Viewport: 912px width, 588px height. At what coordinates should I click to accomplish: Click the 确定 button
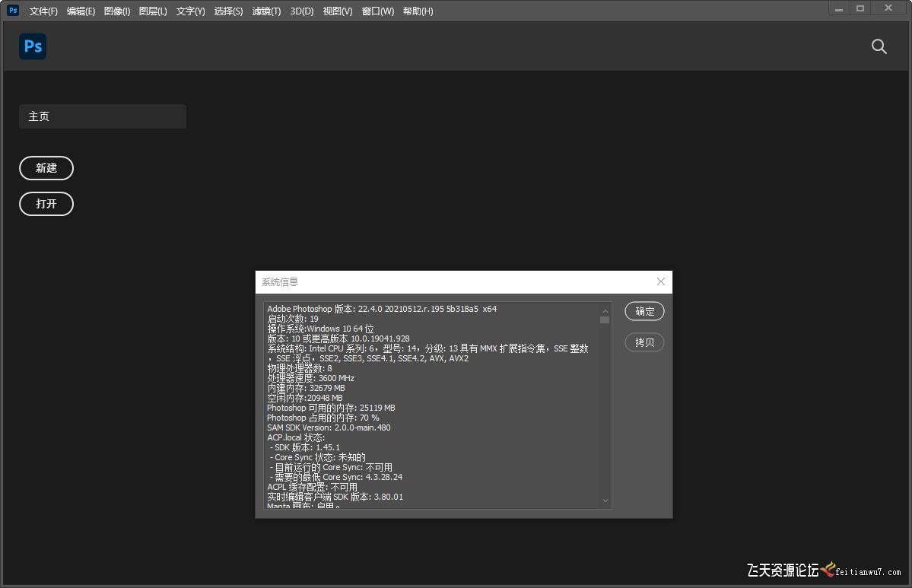pyautogui.click(x=644, y=311)
